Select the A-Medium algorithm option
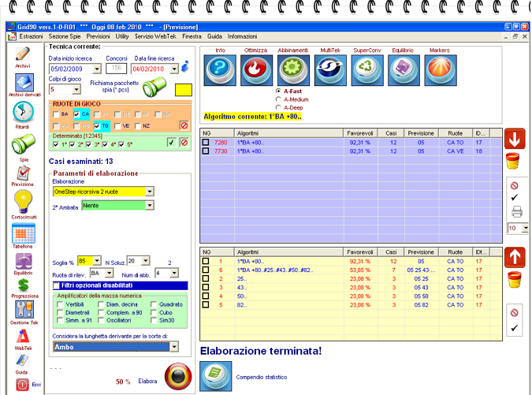Screen dimensions: 532x395 click(x=278, y=99)
